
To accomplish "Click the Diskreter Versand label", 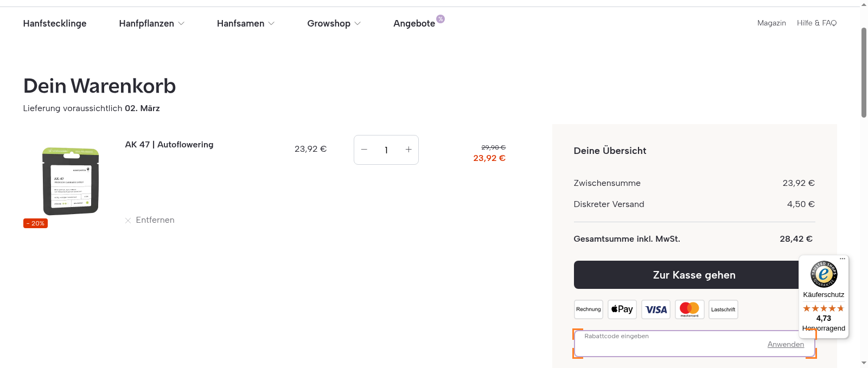I will pos(609,204).
